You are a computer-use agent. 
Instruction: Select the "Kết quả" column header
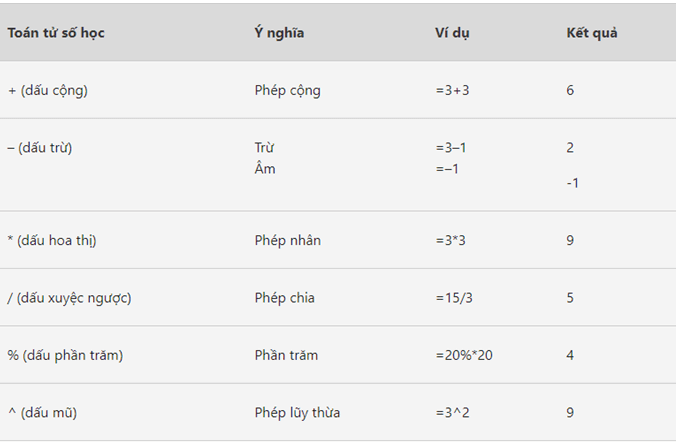[591, 33]
